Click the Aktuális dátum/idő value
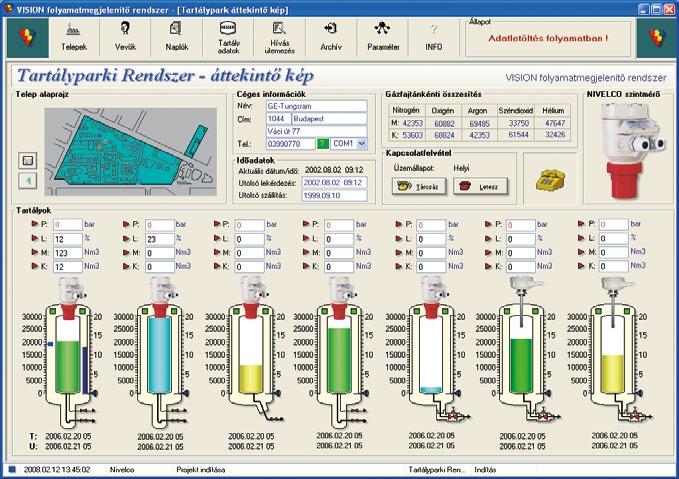This screenshot has width=679, height=479. (x=334, y=170)
